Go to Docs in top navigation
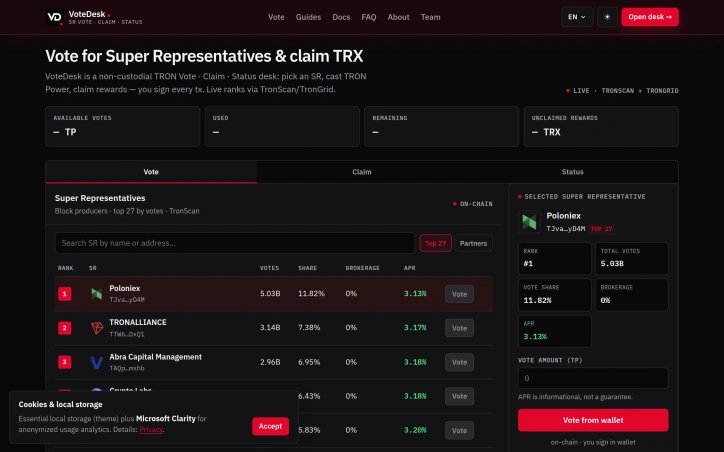This screenshot has width=724, height=452. pyautogui.click(x=341, y=17)
